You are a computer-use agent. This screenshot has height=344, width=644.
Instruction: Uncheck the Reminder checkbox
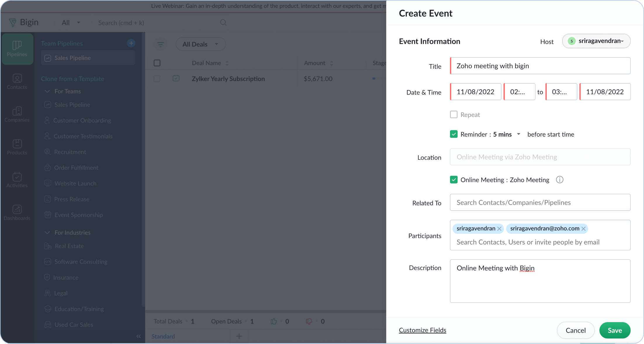tap(453, 134)
